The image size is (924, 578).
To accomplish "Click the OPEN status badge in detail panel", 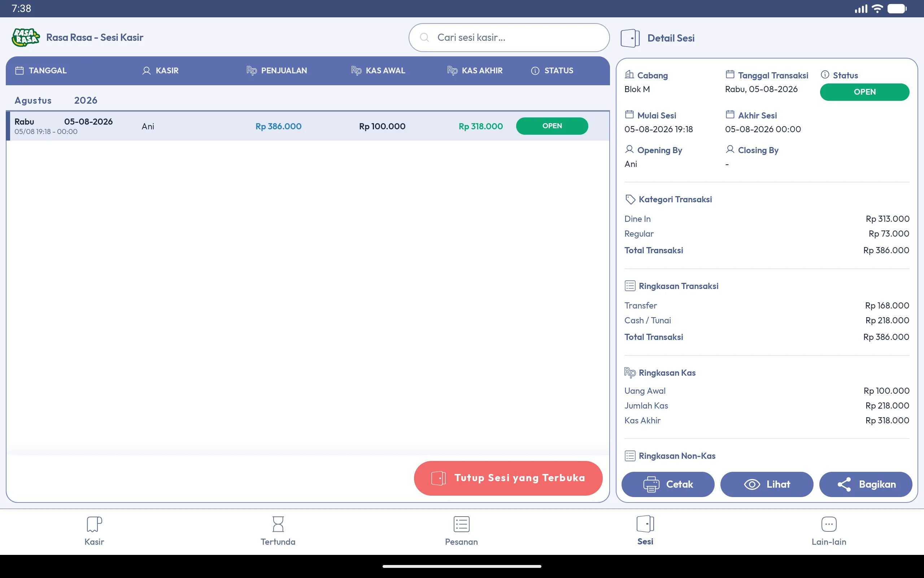I will click(864, 92).
